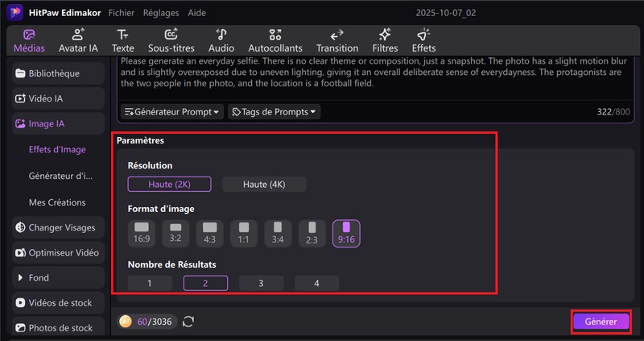Select the 1:1 image format
This screenshot has width=644, height=341.
point(244,233)
